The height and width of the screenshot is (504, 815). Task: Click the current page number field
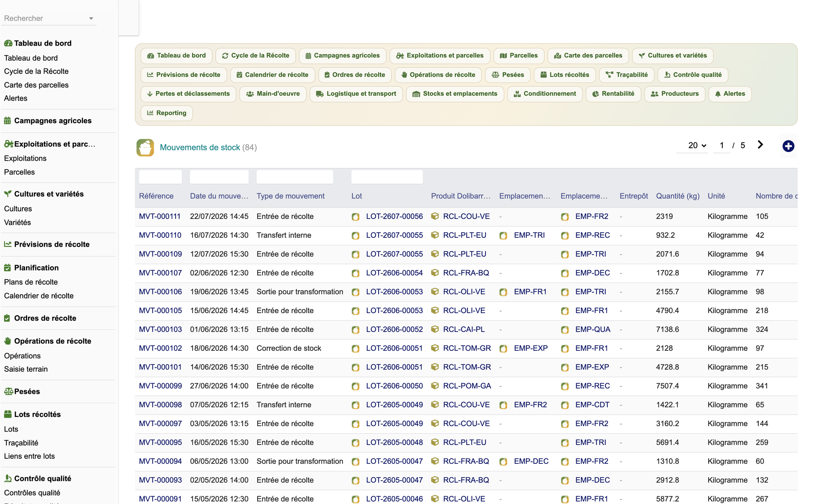[722, 145]
